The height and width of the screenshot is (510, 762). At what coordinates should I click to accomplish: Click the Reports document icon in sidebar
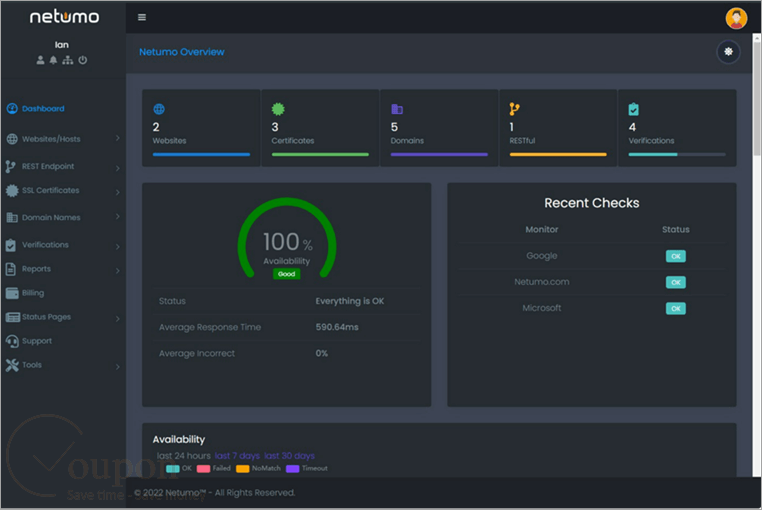[11, 269]
